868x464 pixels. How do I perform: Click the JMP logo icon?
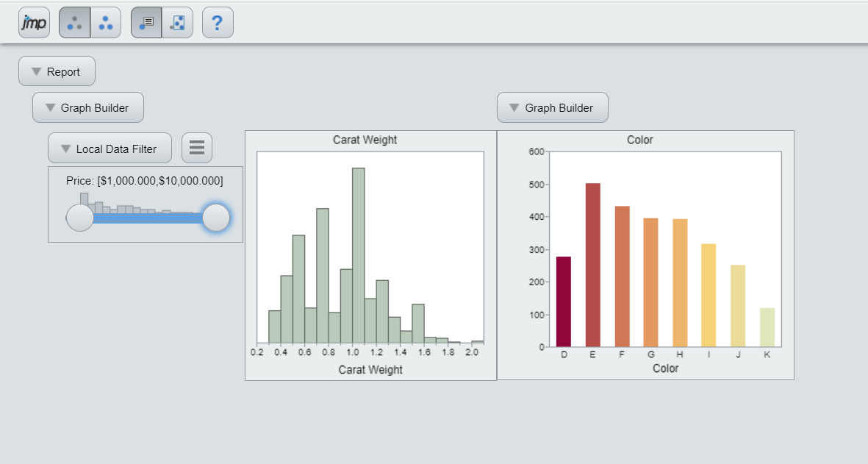pos(34,22)
